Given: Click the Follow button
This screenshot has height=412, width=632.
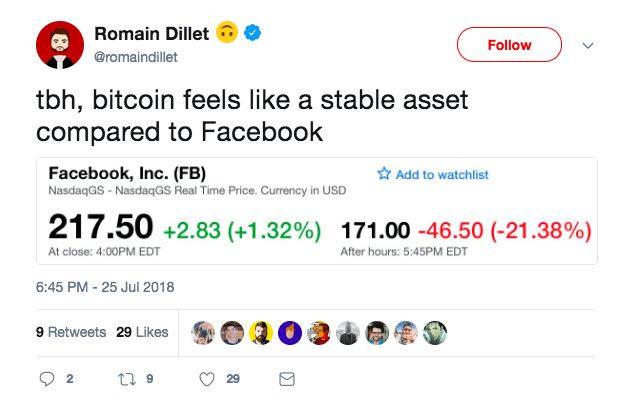Looking at the screenshot, I should point(509,45).
